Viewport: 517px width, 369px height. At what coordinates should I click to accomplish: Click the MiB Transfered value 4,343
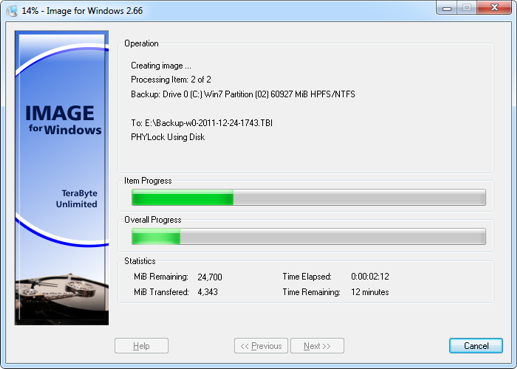(207, 292)
